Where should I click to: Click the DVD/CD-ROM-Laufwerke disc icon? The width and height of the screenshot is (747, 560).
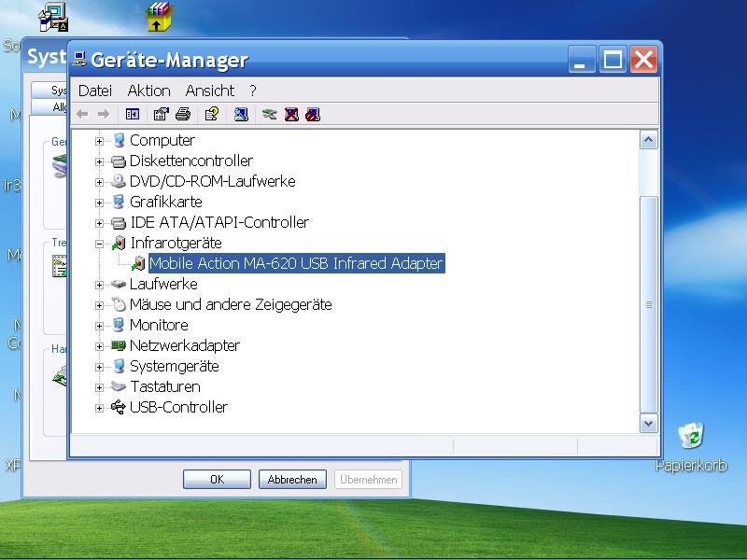pos(119,181)
